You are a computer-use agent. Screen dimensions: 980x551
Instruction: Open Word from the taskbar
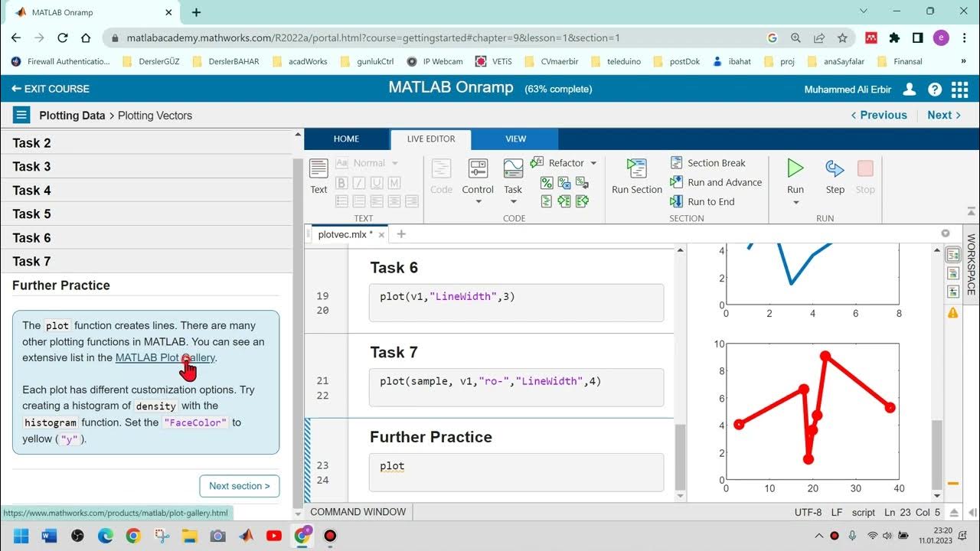click(49, 536)
